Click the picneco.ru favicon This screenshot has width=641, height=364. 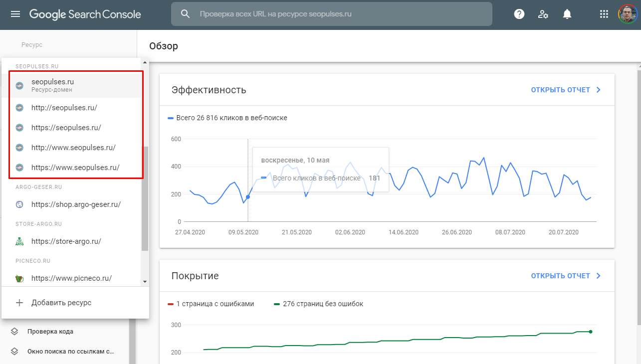[x=19, y=278]
